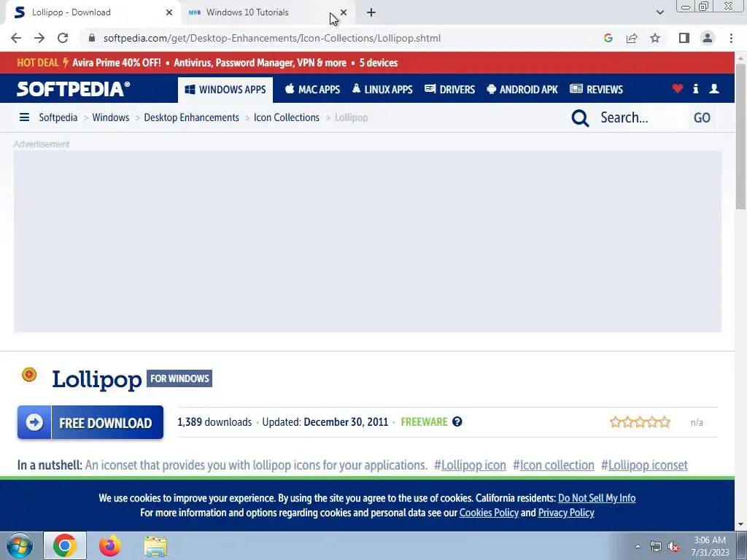Click the Desktop Enhancements breadcrumb
747x560 pixels.
tap(192, 117)
